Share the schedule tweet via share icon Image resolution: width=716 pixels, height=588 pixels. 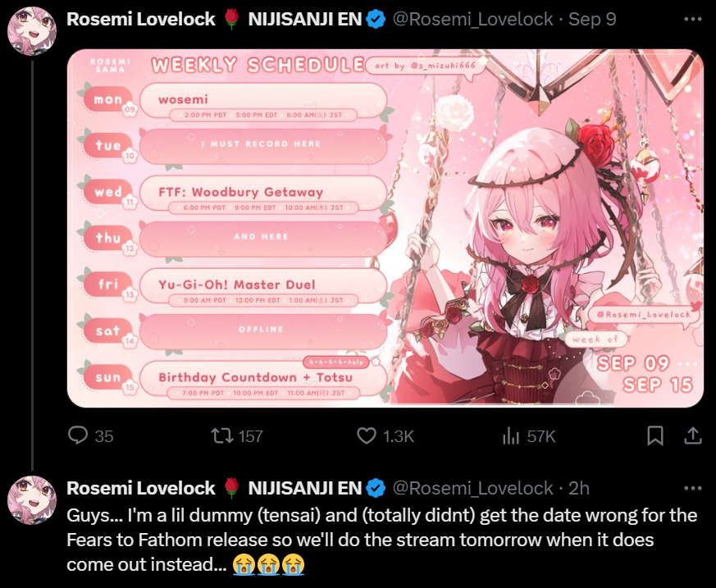click(x=693, y=435)
